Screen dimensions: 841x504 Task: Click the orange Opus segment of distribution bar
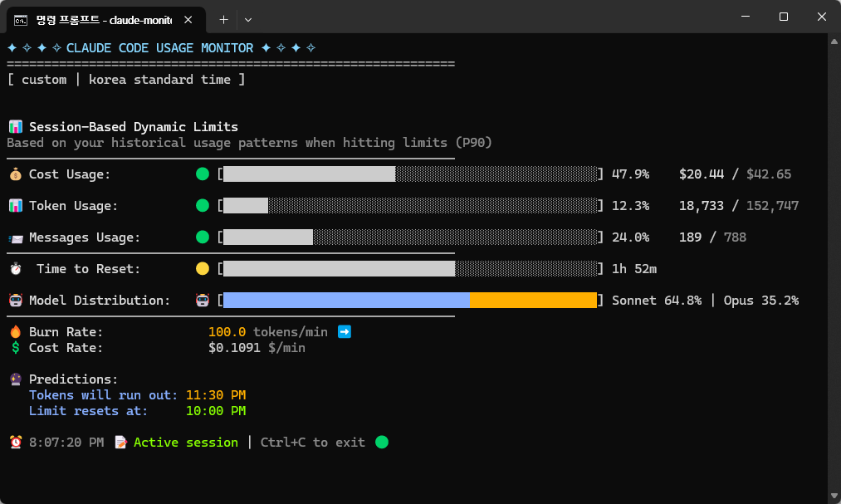coord(533,301)
